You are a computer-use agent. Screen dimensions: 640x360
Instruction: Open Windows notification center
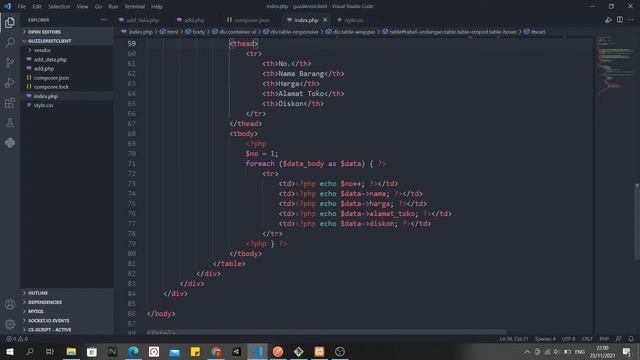(x=627, y=351)
